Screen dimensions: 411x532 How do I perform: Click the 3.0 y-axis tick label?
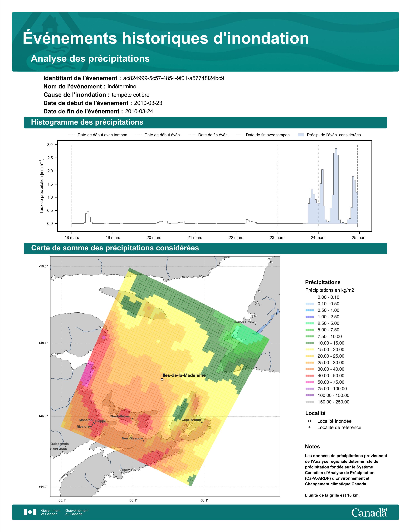tap(50, 145)
